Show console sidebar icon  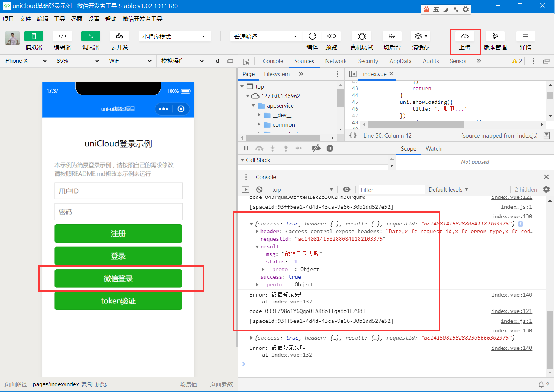[x=246, y=189]
